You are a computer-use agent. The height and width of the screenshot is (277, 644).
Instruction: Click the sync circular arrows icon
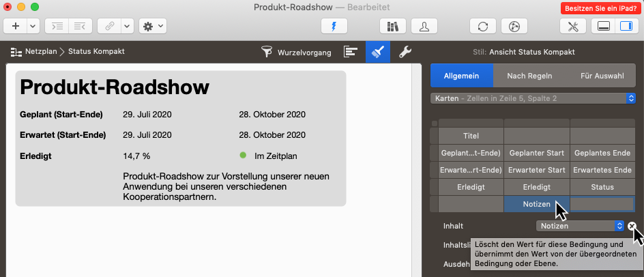click(x=483, y=27)
